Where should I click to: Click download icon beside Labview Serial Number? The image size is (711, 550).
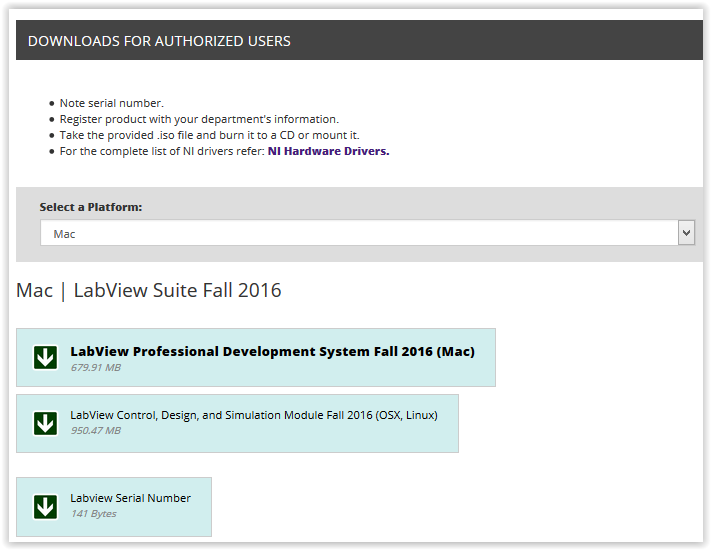(45, 507)
